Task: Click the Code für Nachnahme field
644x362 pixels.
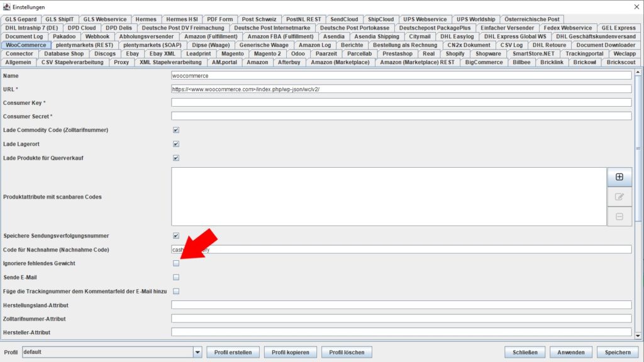Action: click(401, 250)
